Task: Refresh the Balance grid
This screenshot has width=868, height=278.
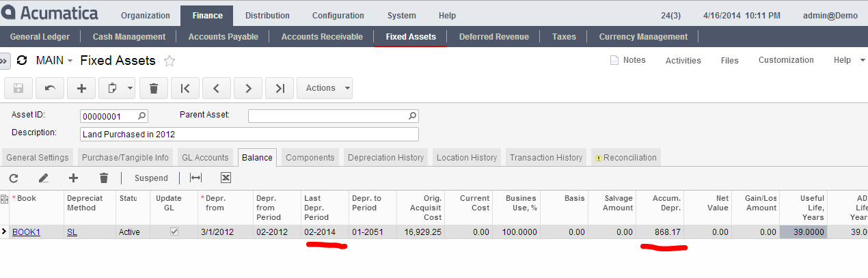Action: click(14, 178)
